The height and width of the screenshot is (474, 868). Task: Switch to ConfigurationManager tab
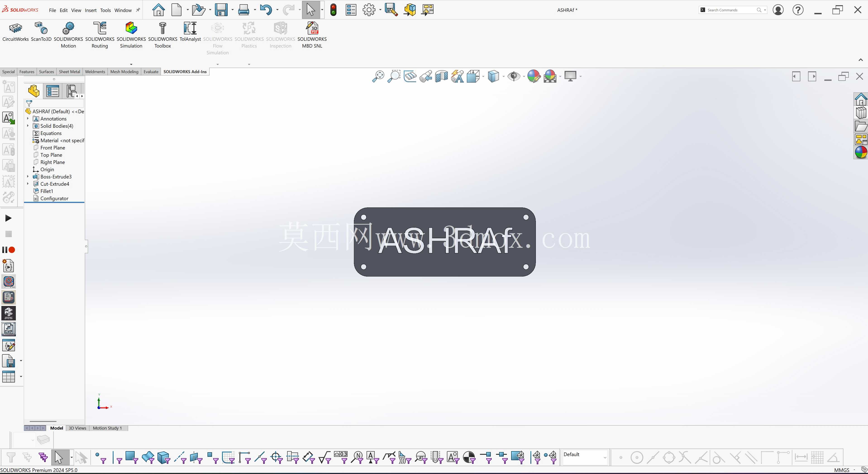(71, 91)
